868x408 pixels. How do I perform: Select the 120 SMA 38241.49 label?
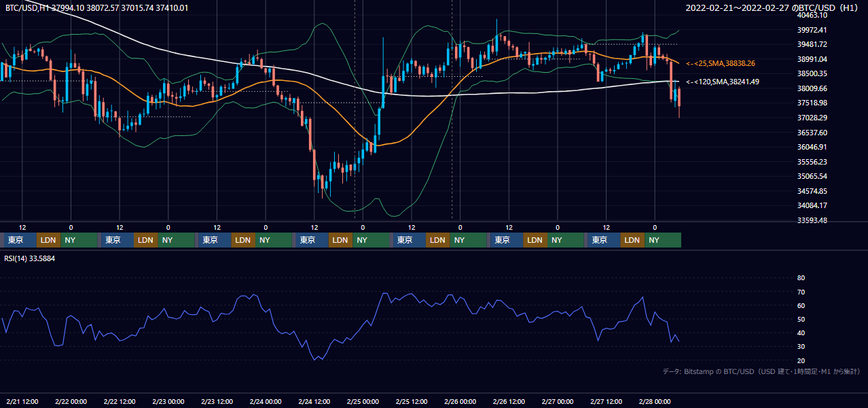(x=722, y=82)
